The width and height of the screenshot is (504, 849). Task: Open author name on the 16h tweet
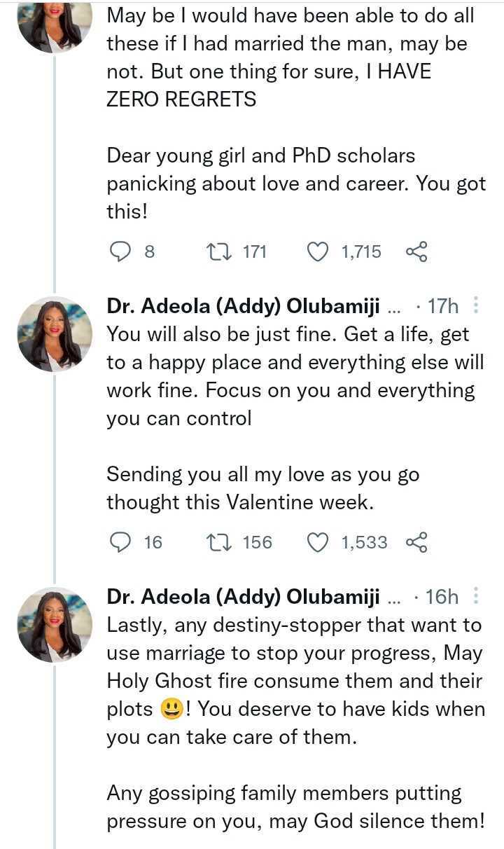[243, 598]
